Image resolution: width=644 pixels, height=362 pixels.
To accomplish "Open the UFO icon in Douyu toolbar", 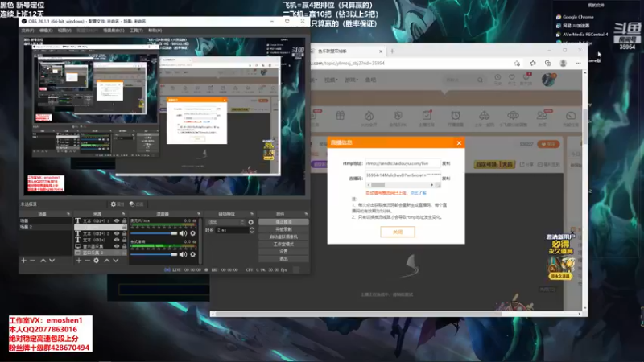I will 513,116.
